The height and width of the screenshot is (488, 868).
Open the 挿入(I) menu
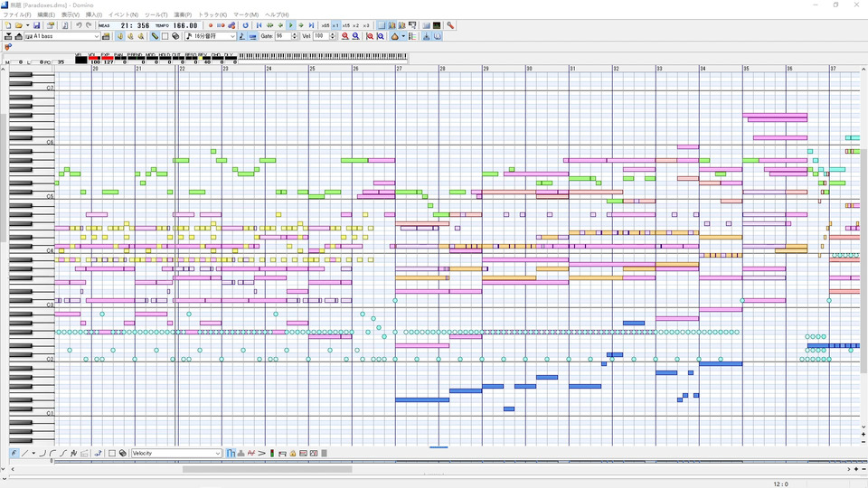click(x=93, y=15)
